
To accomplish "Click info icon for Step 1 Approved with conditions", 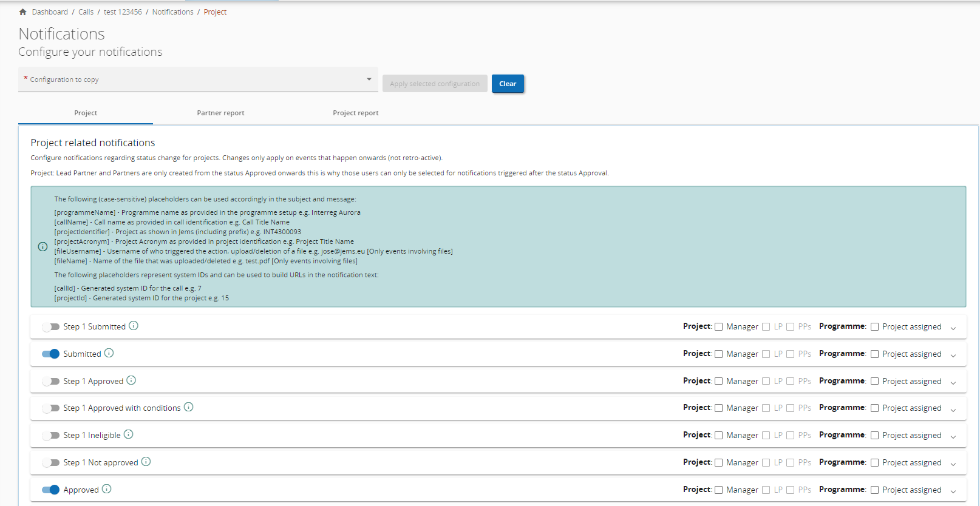I will [189, 407].
